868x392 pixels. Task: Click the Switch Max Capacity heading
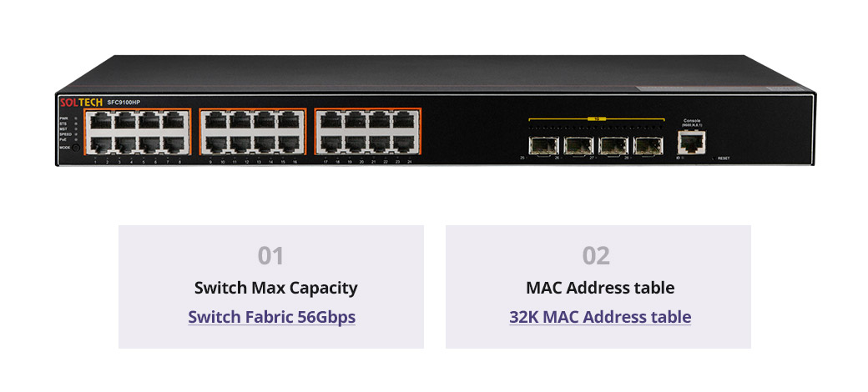(x=275, y=288)
